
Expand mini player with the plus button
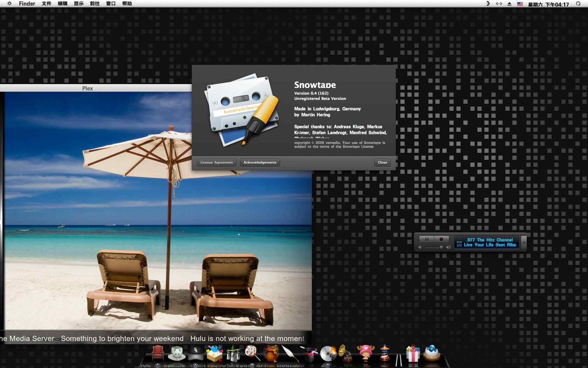pos(524,243)
